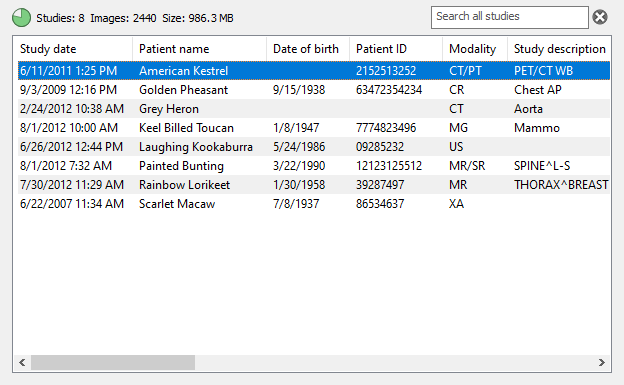
Task: Click the horizontal scrollbar left arrow
Action: pos(22,362)
